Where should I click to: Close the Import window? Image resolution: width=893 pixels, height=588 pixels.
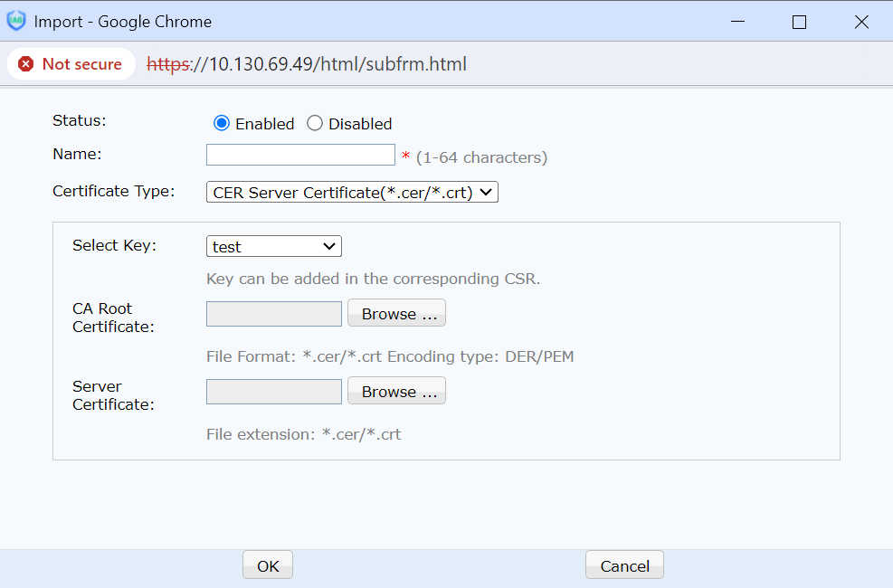861,22
